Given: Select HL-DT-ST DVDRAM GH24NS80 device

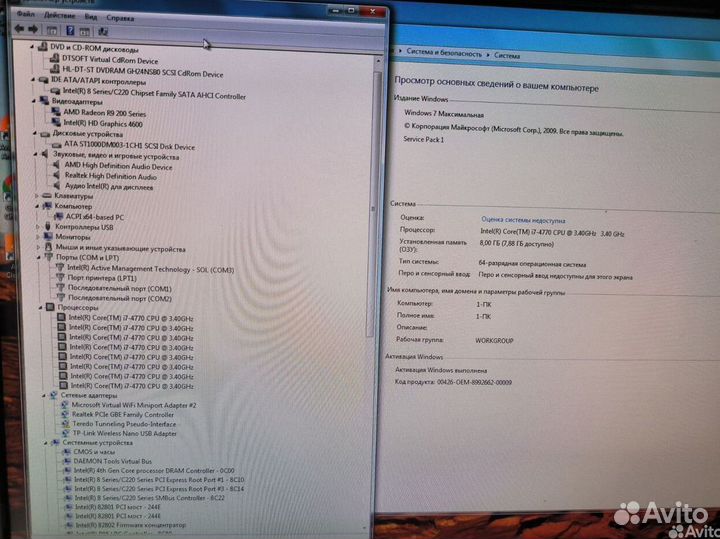Looking at the screenshot, I should coord(143,73).
